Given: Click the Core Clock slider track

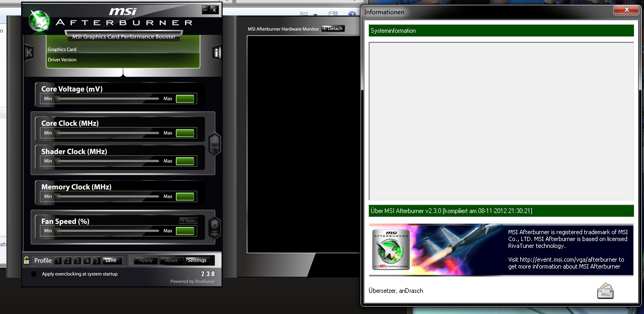Looking at the screenshot, I should click(108, 133).
